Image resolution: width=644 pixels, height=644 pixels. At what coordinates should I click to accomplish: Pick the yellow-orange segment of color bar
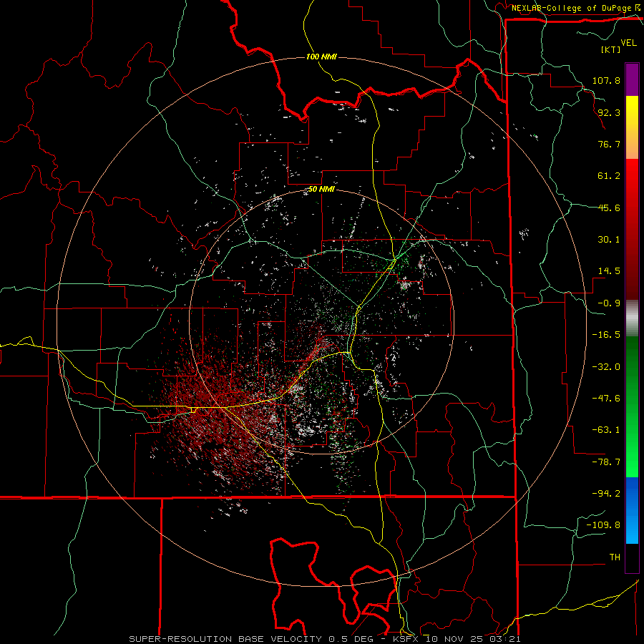tap(632, 127)
